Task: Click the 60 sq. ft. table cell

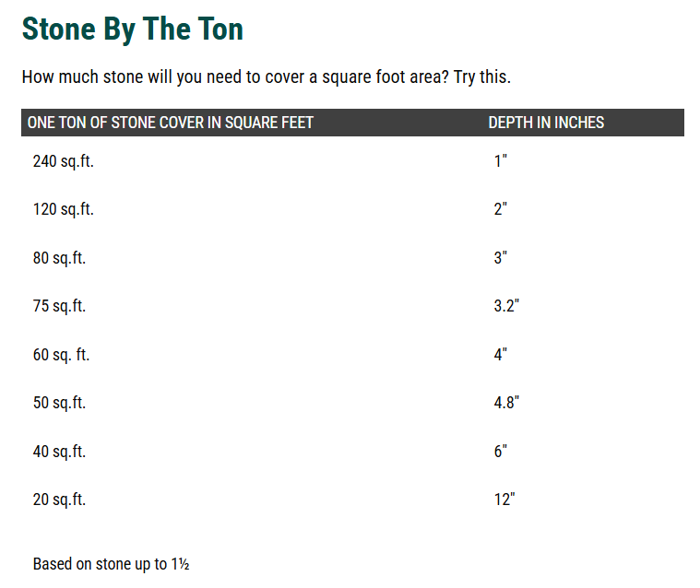Action: coord(61,355)
